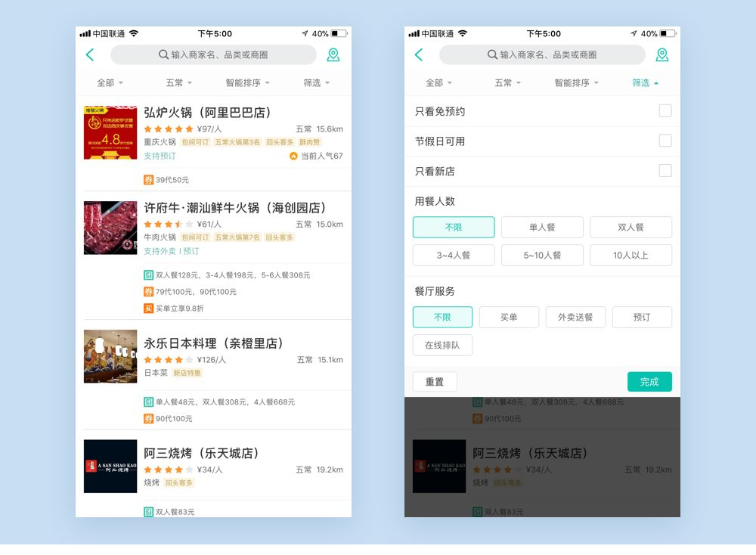The image size is (756, 555).
Task: Click search magnifier icon on left screen
Action: [x=163, y=54]
